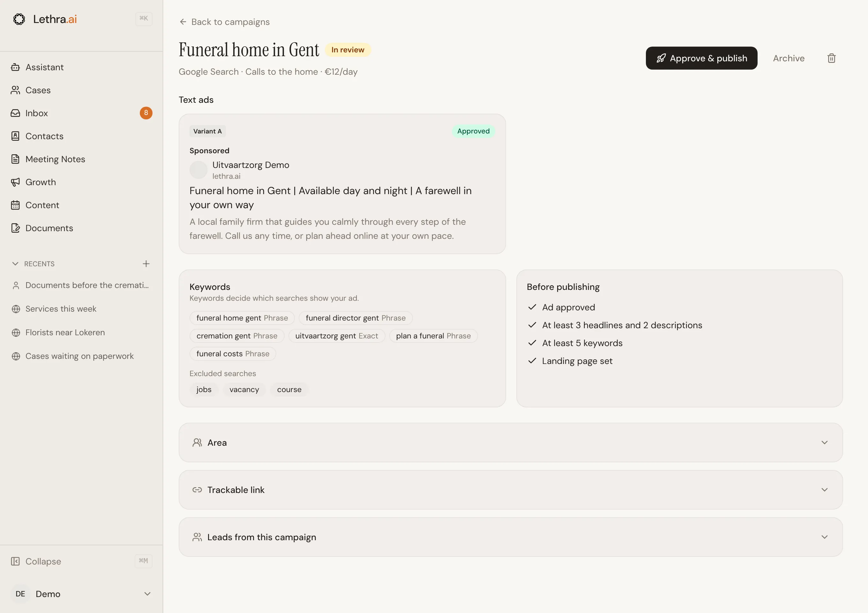This screenshot has width=868, height=613.
Task: Click keyword chip funeral director gent
Action: [355, 318]
